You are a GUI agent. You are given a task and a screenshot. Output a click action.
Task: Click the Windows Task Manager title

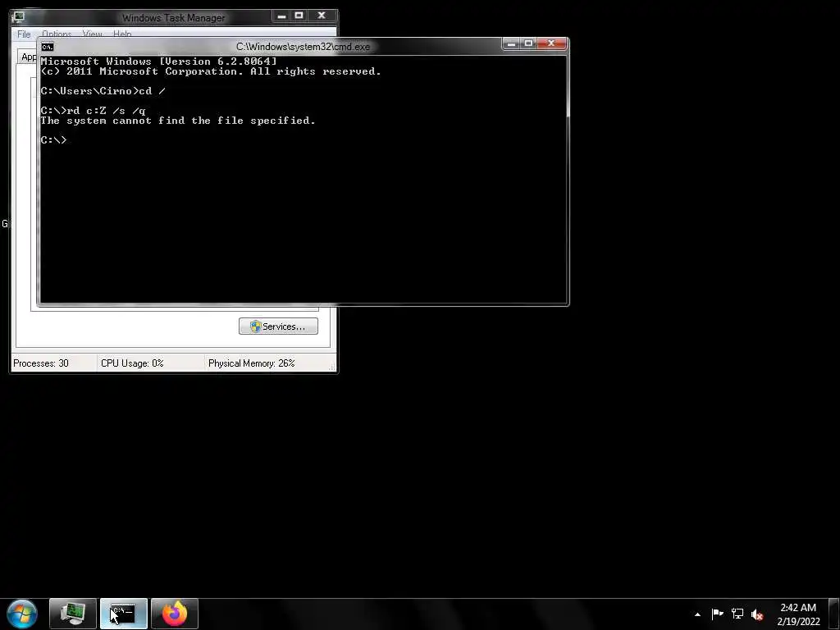click(x=174, y=18)
